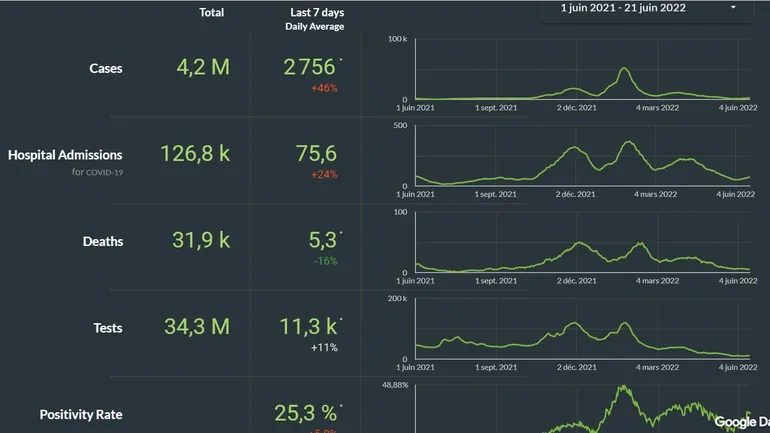Click the Hospital Admissions row label
Viewport: 770px width, 433px height.
tap(65, 155)
